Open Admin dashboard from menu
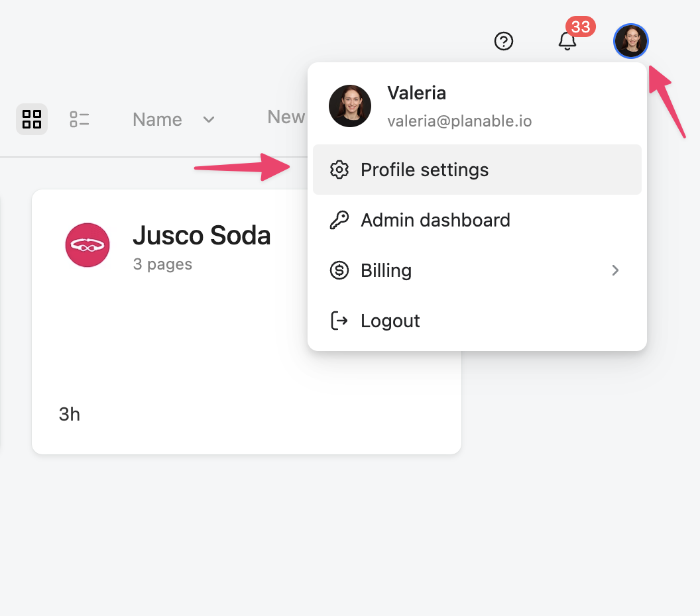 pos(435,221)
